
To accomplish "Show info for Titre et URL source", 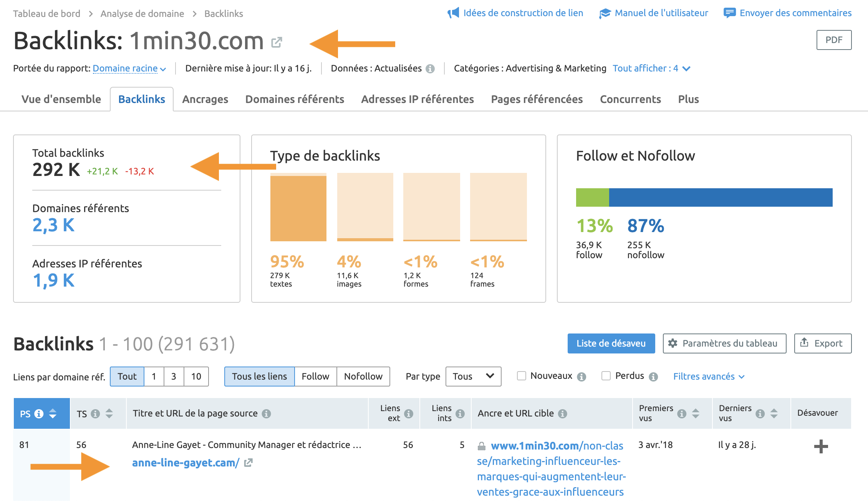I will tap(266, 414).
